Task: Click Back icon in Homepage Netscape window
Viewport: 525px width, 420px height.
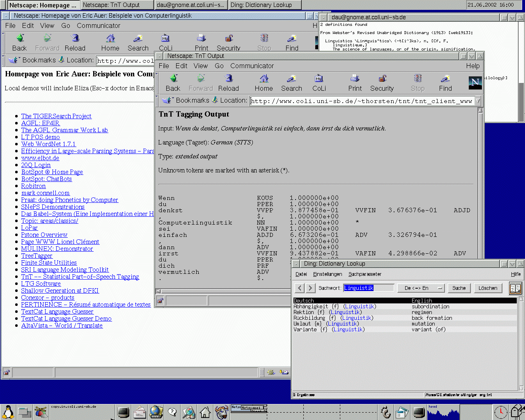Action: 20,38
